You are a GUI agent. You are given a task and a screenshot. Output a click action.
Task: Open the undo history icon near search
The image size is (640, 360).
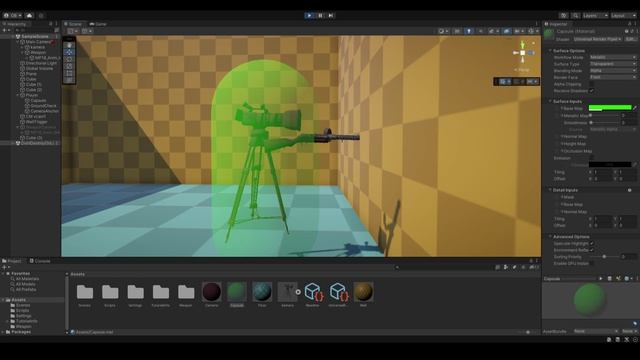pos(564,16)
